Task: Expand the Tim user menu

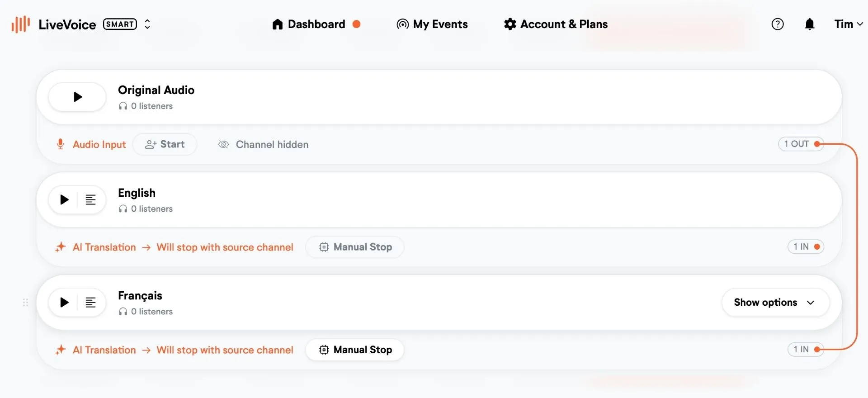Action: 849,24
